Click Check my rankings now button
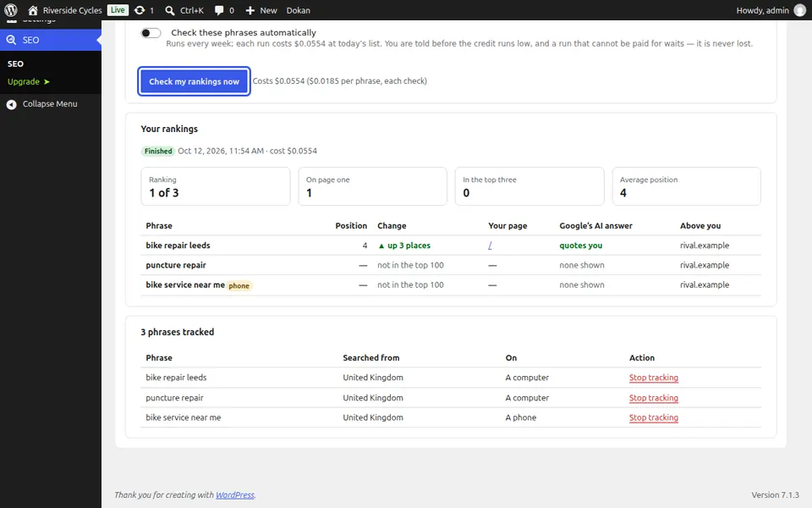The image size is (812, 508). [195, 81]
